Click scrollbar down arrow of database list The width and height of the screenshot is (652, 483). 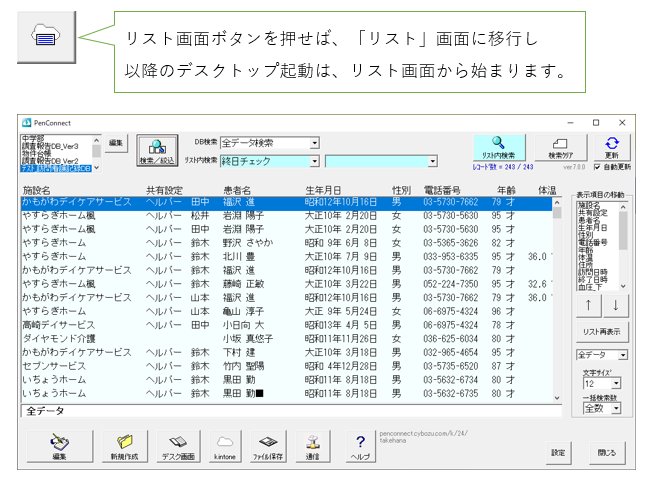(96, 168)
